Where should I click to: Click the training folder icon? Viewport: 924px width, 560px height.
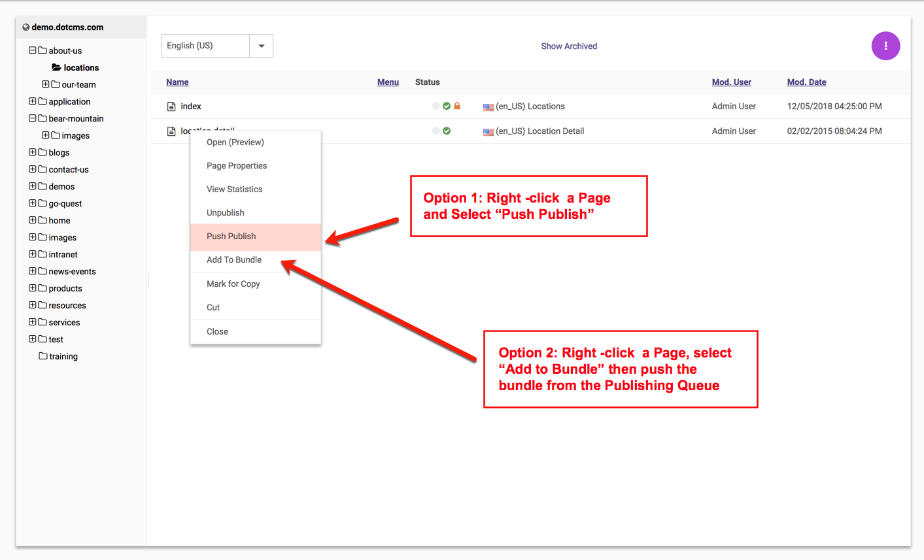click(43, 356)
